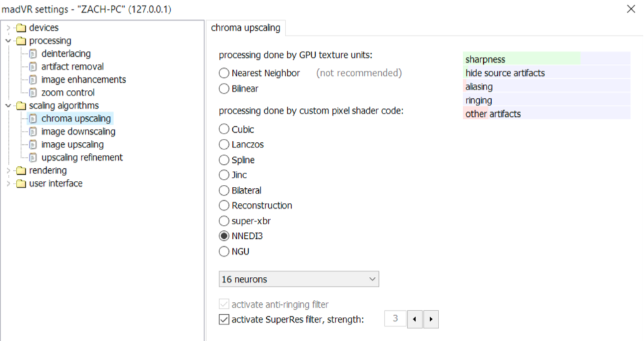Click the upscaling refinement page icon

(33, 158)
